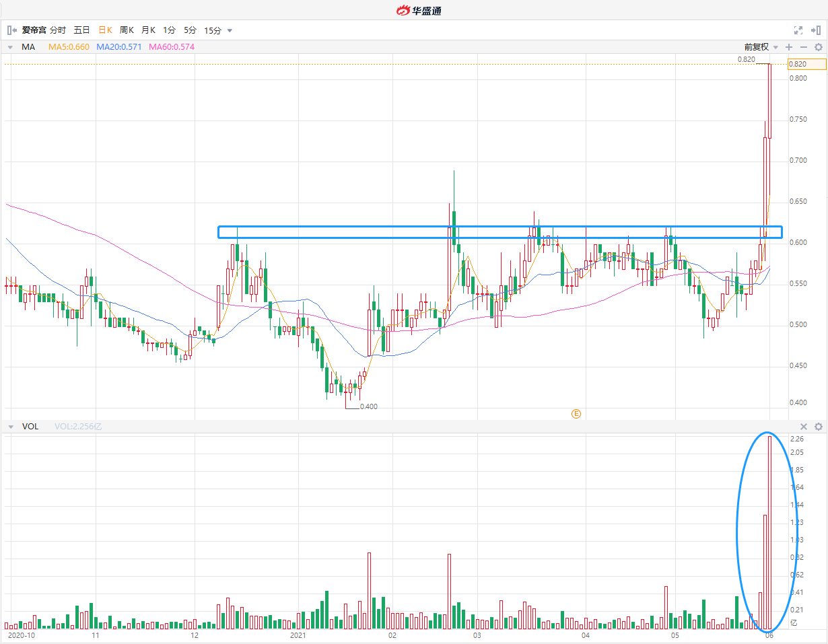
Task: Expand VOL indicator selector triangle
Action: coord(11,427)
